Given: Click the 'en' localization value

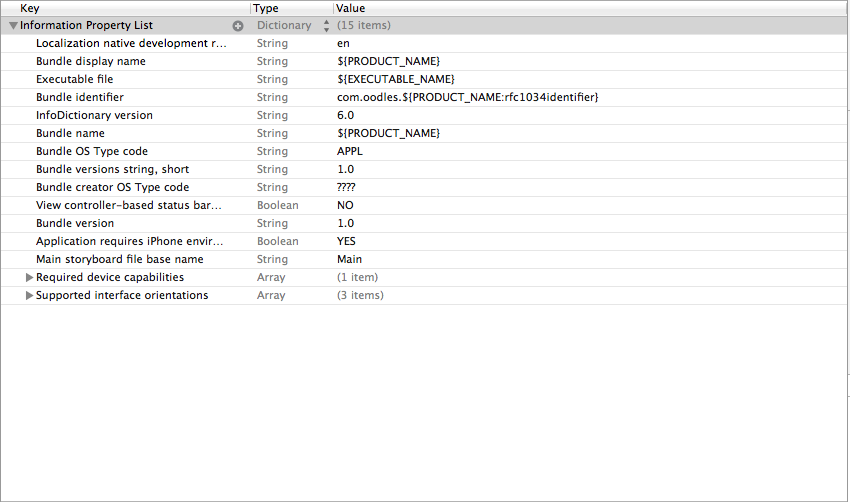Looking at the screenshot, I should pyautogui.click(x=344, y=43).
